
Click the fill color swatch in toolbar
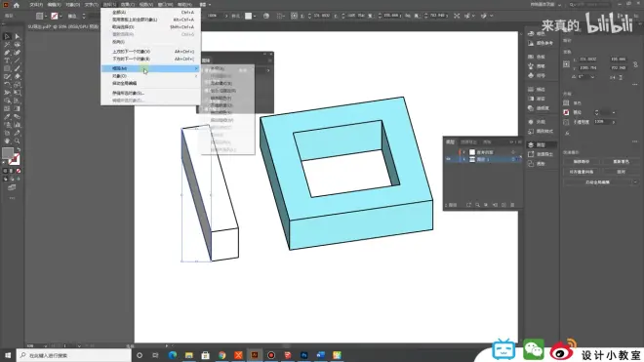pyautogui.click(x=8, y=153)
